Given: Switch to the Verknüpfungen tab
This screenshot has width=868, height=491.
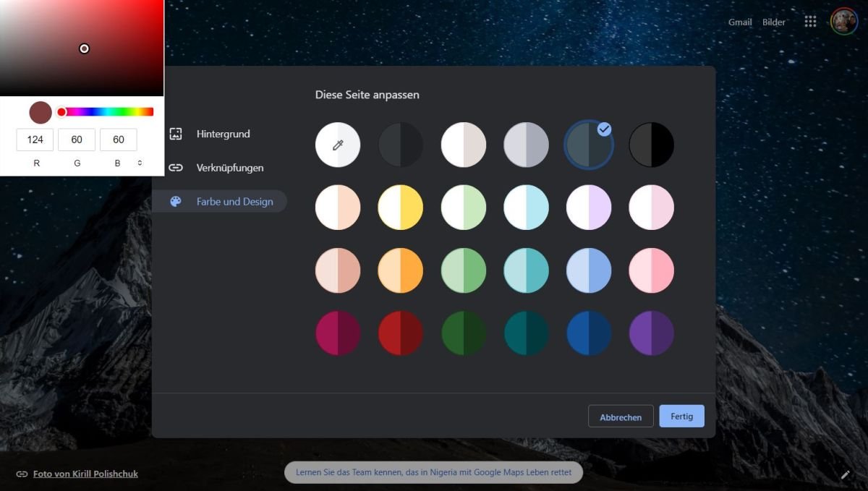Looking at the screenshot, I should coord(229,168).
